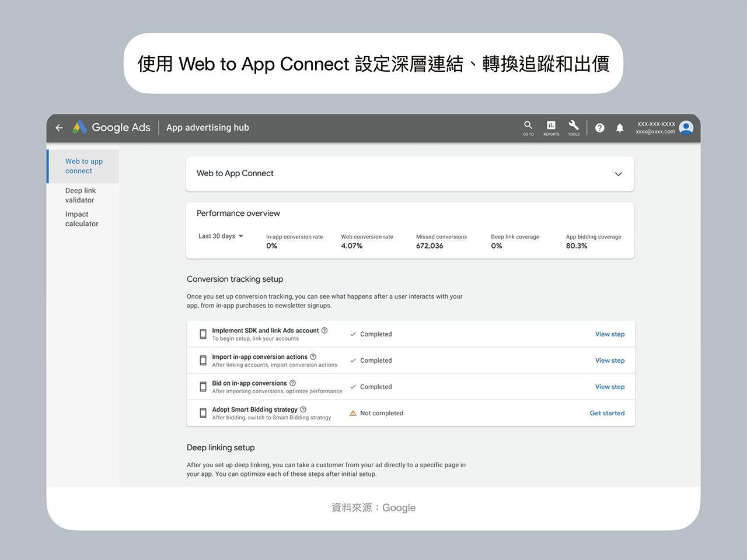Click the Not completed status text
Screen dimensions: 747x560
[x=382, y=413]
